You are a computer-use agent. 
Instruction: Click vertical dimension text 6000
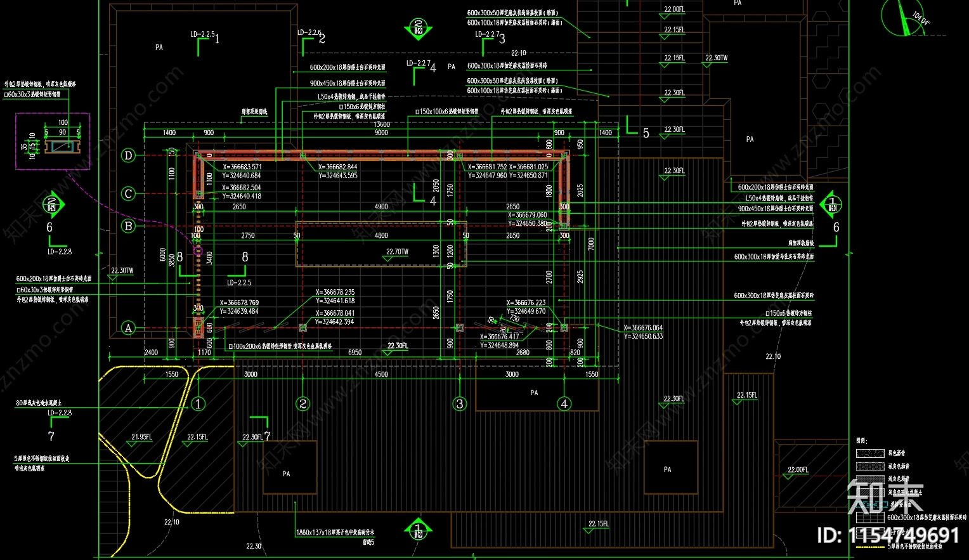[162, 255]
